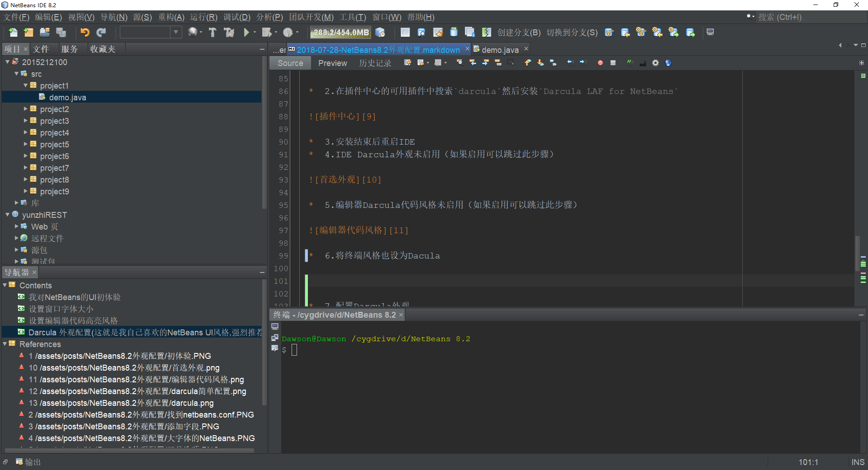Viewport: 868px width, 470px height.
Task: Toggle Highlight Search in editor toolbar
Action: (x=498, y=63)
